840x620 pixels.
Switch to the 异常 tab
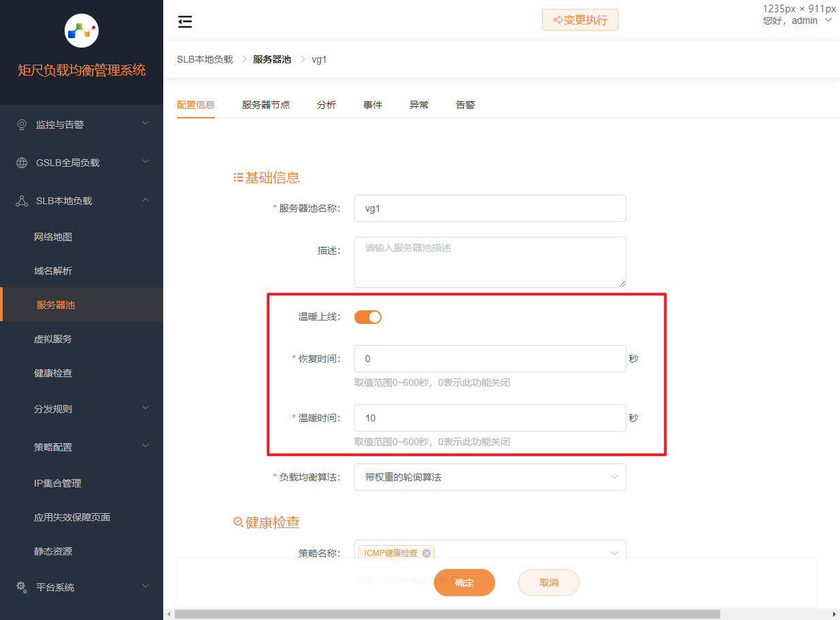coord(419,104)
